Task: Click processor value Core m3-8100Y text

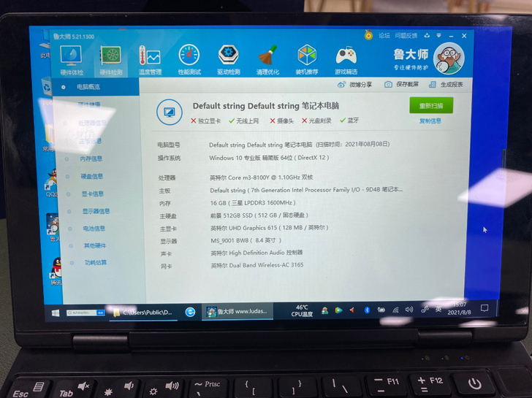Action: (x=262, y=177)
